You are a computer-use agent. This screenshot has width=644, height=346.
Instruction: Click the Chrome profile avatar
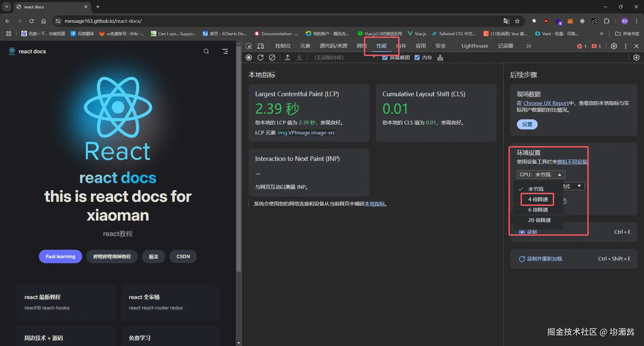(x=624, y=21)
